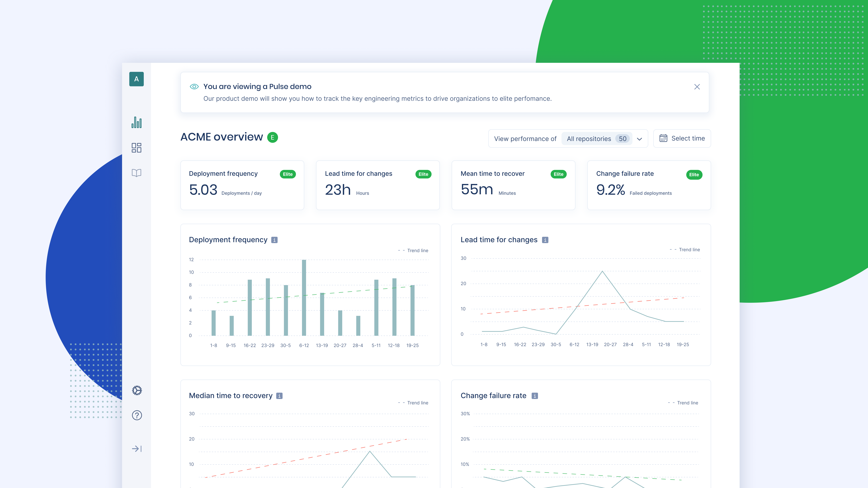The width and height of the screenshot is (868, 488).
Task: Click info icon beside Median time to recovery
Action: pyautogui.click(x=279, y=396)
